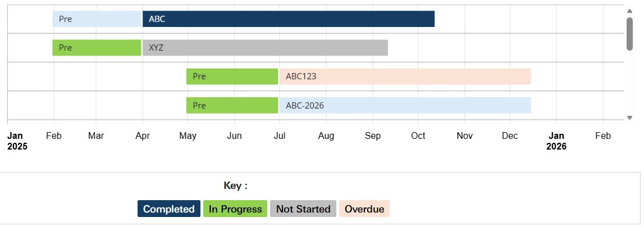This screenshot has height=226, width=644.
Task: Select the dark blue ABC bar
Action: click(x=289, y=19)
